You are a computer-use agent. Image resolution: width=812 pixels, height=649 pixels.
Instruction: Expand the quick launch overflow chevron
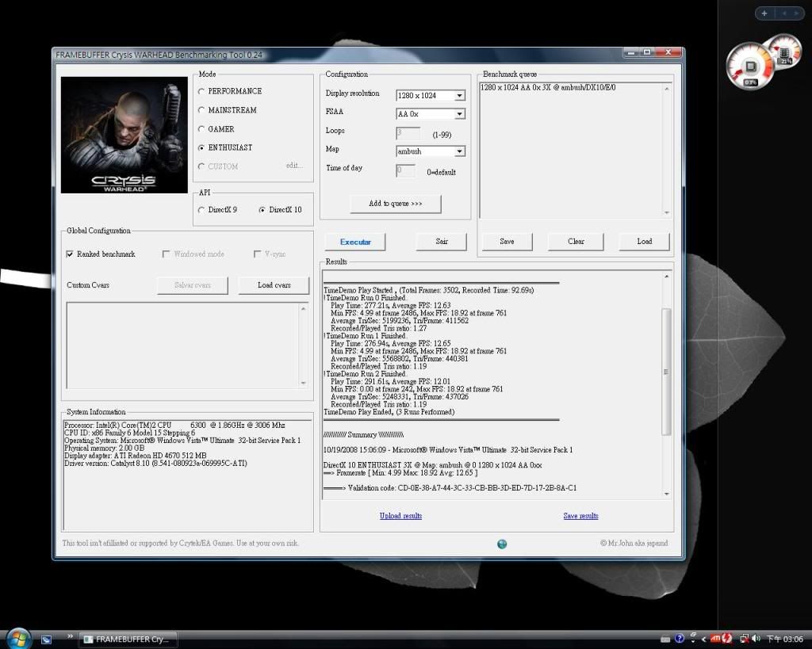[x=70, y=636]
